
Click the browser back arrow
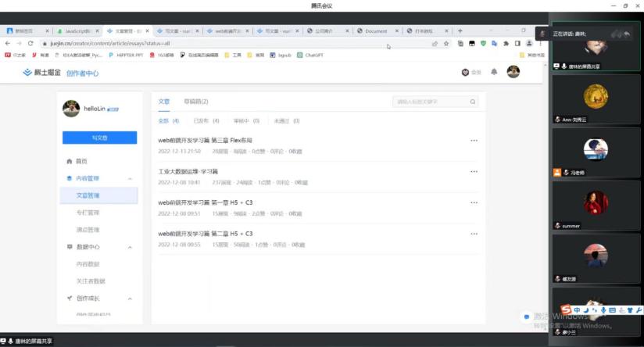tap(8, 44)
